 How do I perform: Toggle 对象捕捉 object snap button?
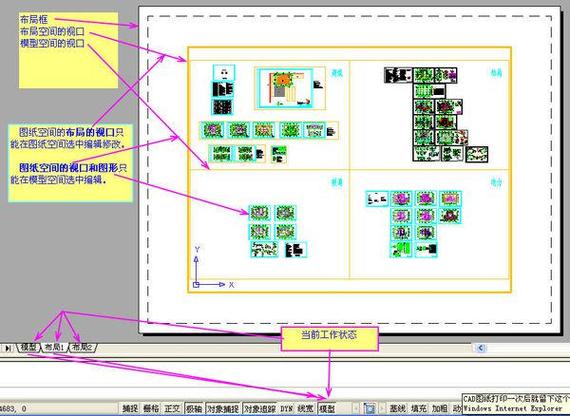[x=223, y=409]
